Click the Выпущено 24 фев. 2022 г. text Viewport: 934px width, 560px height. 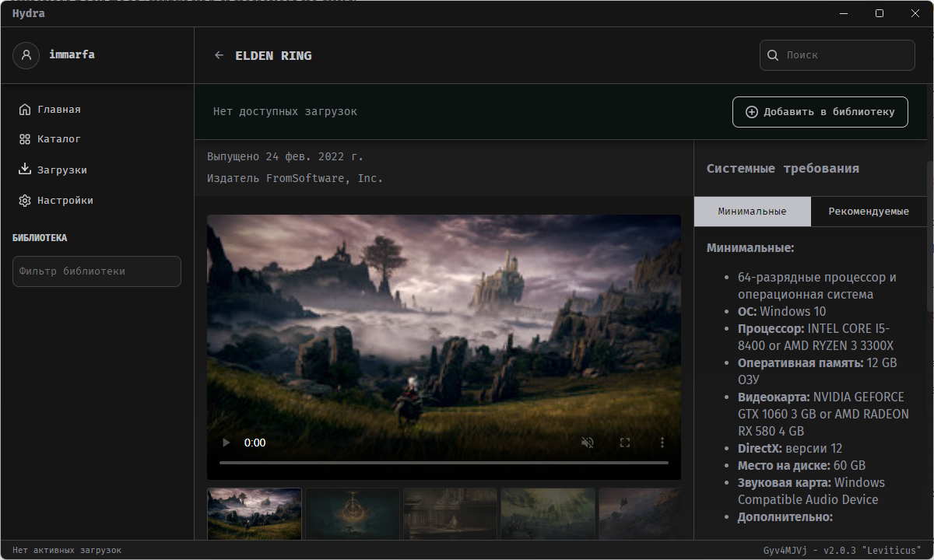point(285,156)
